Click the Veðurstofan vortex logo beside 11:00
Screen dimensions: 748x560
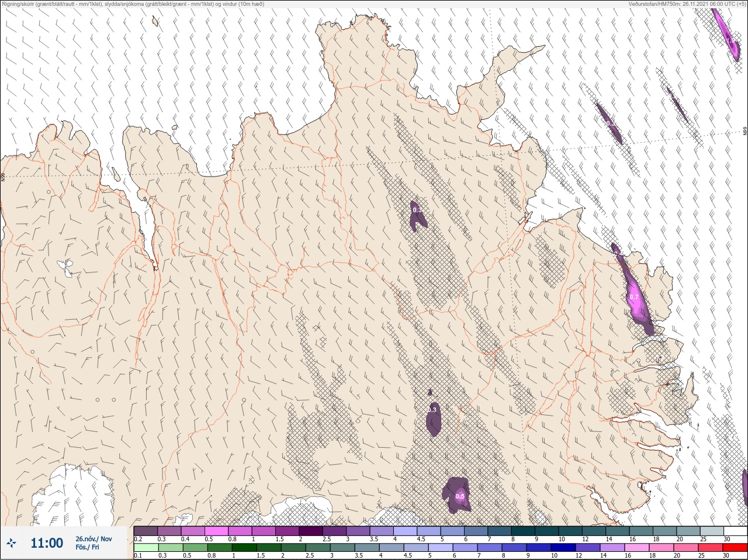pos(11,543)
